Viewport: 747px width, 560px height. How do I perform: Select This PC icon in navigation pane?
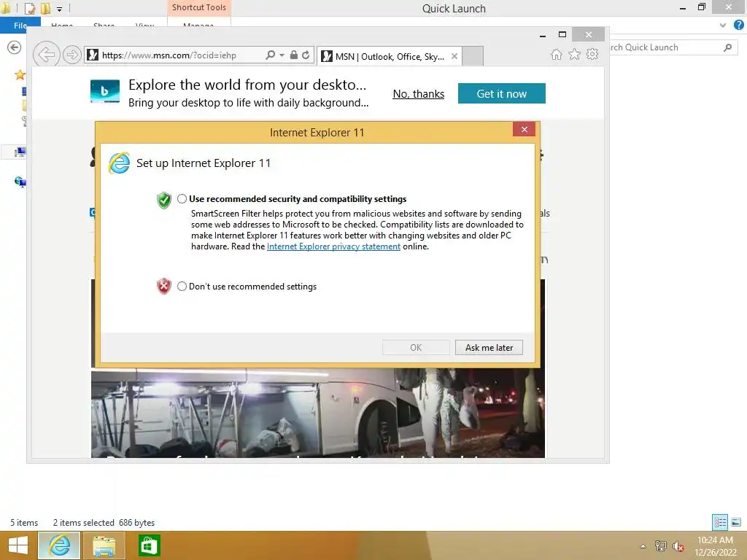coord(20,152)
